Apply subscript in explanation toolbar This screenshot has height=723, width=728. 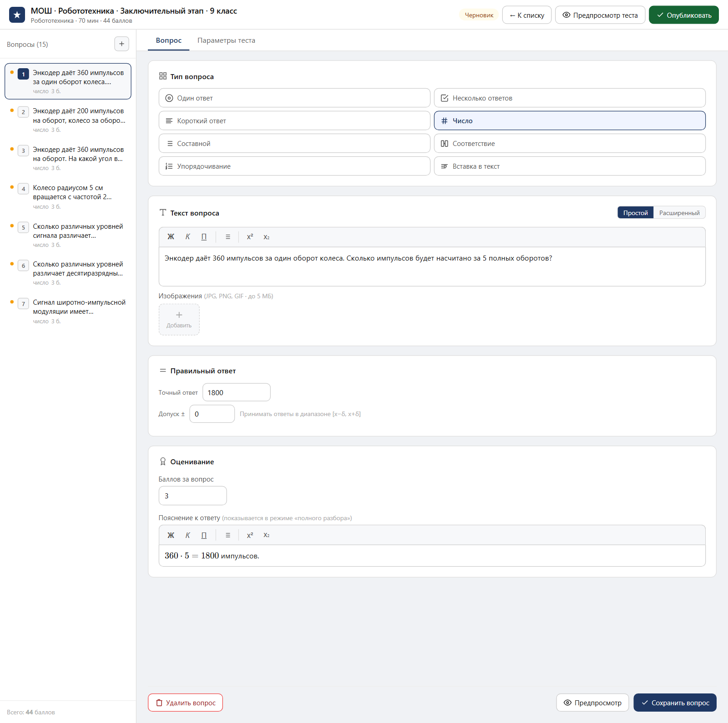click(x=267, y=535)
